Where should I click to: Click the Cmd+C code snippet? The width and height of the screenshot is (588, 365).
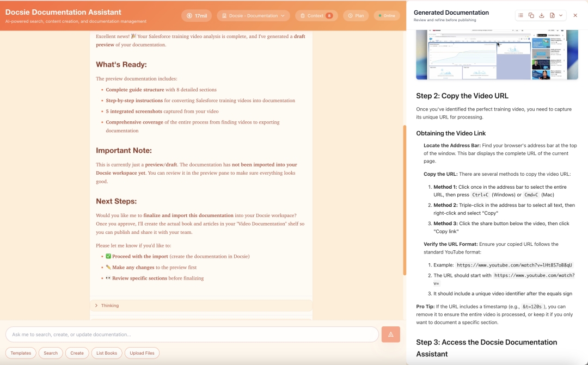click(531, 195)
